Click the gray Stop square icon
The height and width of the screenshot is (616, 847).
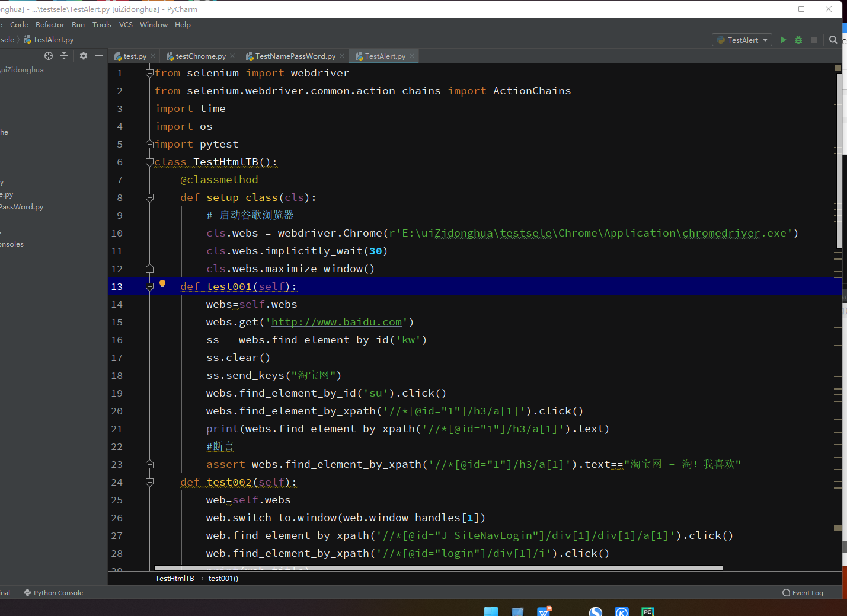814,40
